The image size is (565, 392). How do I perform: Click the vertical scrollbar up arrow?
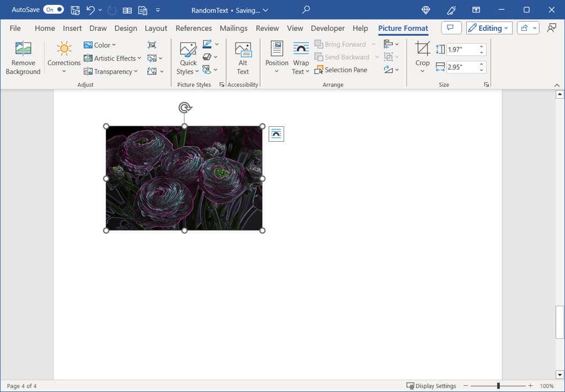tap(559, 95)
